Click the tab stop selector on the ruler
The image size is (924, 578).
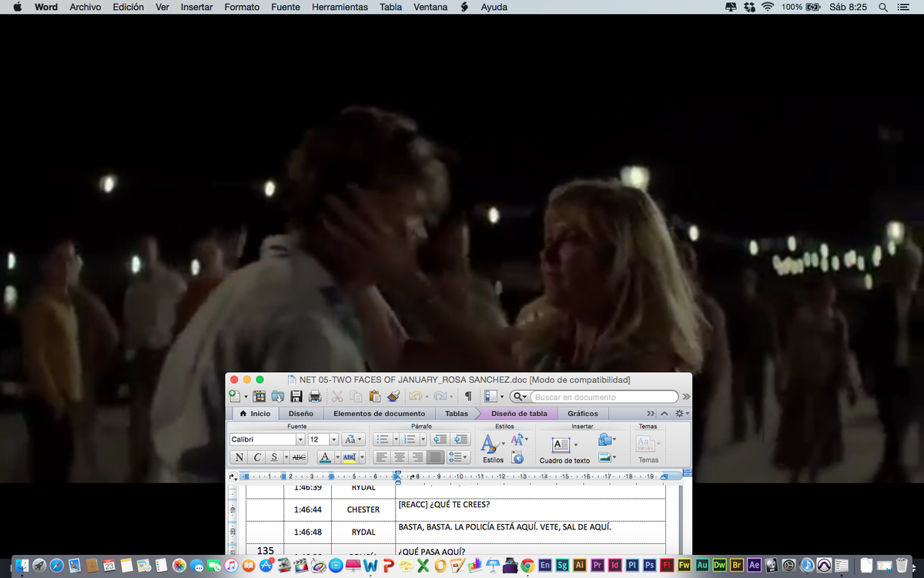[234, 477]
